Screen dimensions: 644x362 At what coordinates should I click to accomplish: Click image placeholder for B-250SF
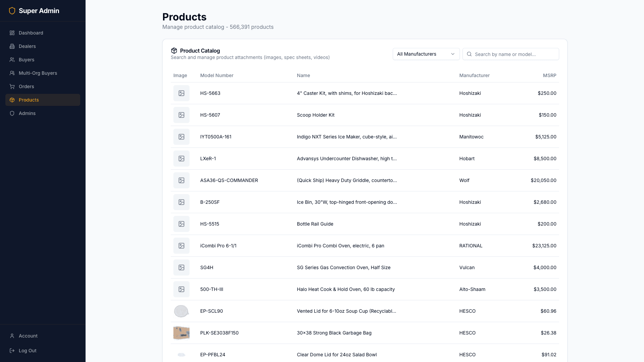click(181, 202)
